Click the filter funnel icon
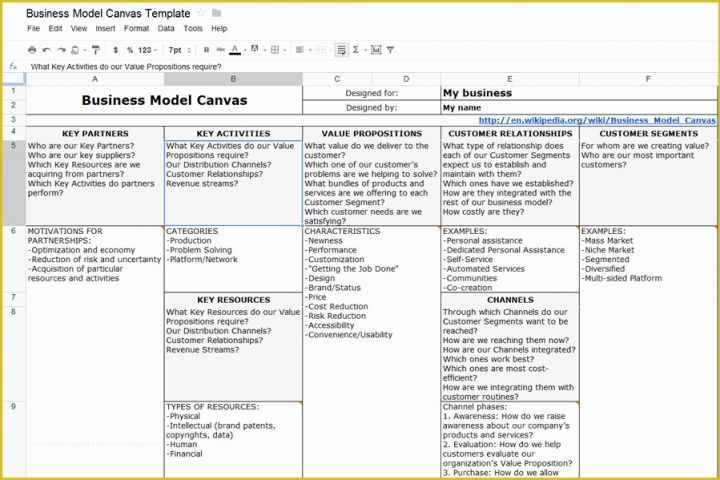This screenshot has width=720, height=480. pyautogui.click(x=390, y=50)
